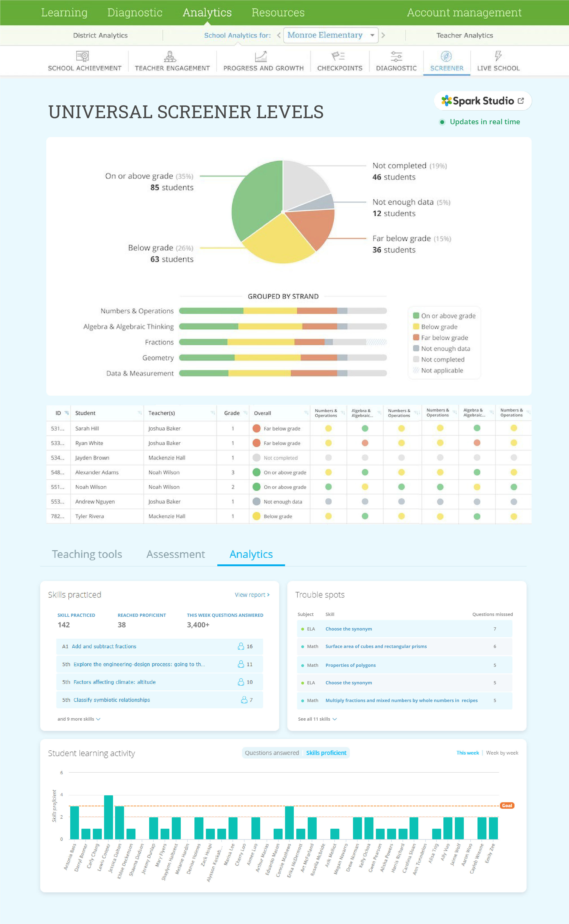Open Multiply fractions and mixed numbers skill
Viewport: 569px width, 924px height.
coord(401,700)
